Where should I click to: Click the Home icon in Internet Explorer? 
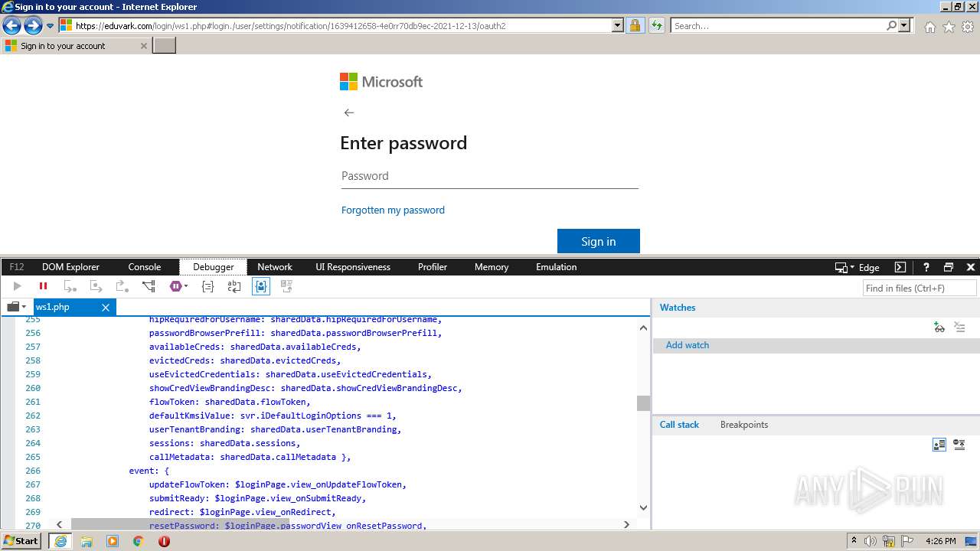(x=929, y=27)
